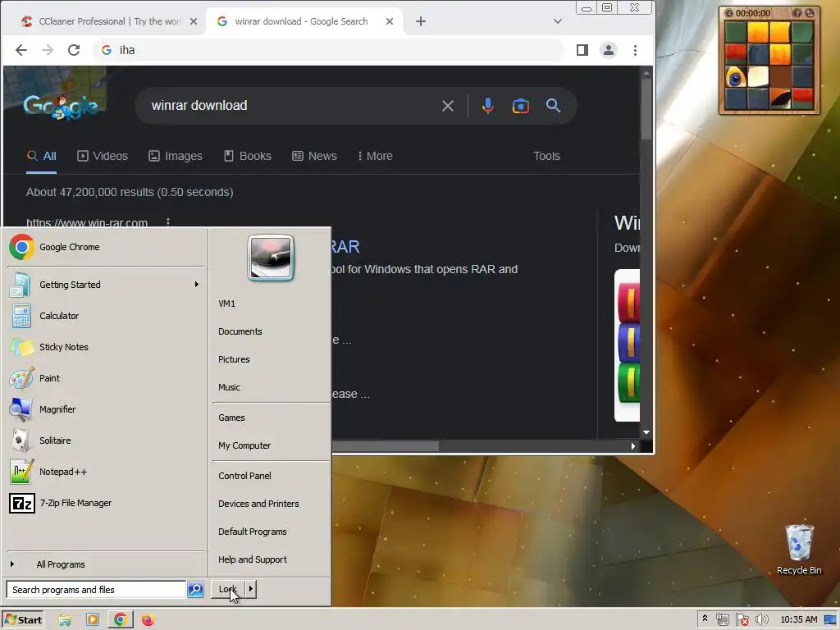The height and width of the screenshot is (630, 840).
Task: Expand Getting Started submenu arrow
Action: (197, 285)
